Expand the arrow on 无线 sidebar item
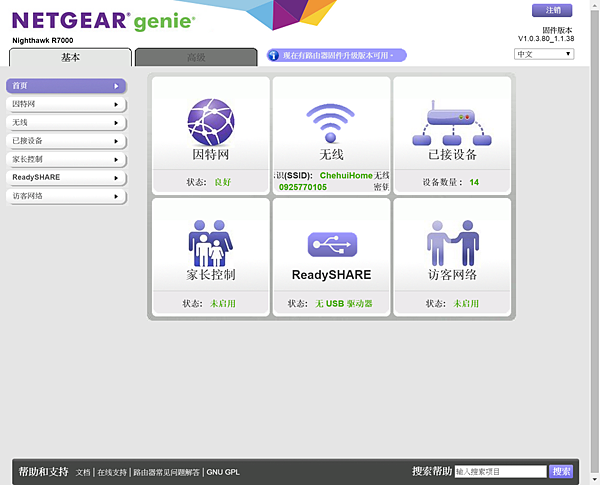600x485 pixels. tap(116, 123)
